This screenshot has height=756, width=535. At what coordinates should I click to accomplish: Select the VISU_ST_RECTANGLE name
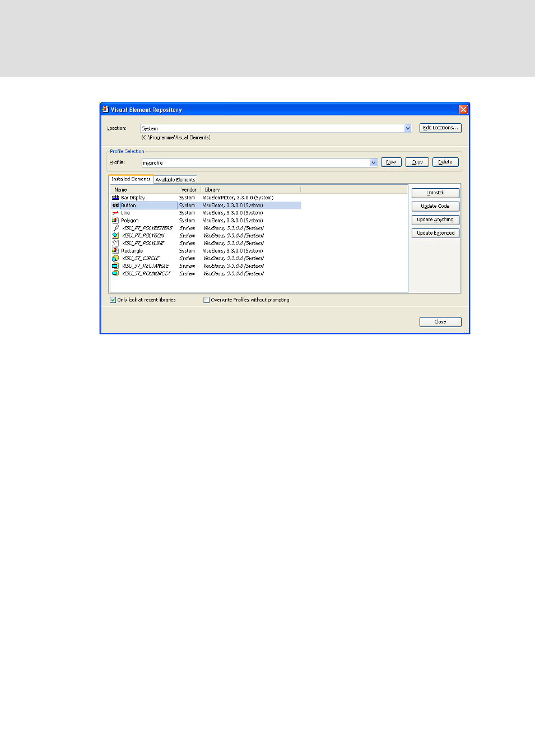(145, 266)
